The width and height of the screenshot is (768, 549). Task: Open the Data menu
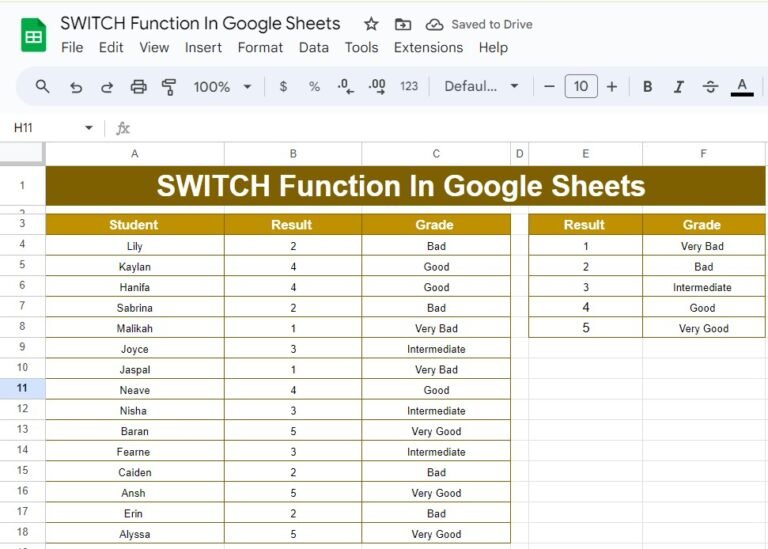[313, 48]
